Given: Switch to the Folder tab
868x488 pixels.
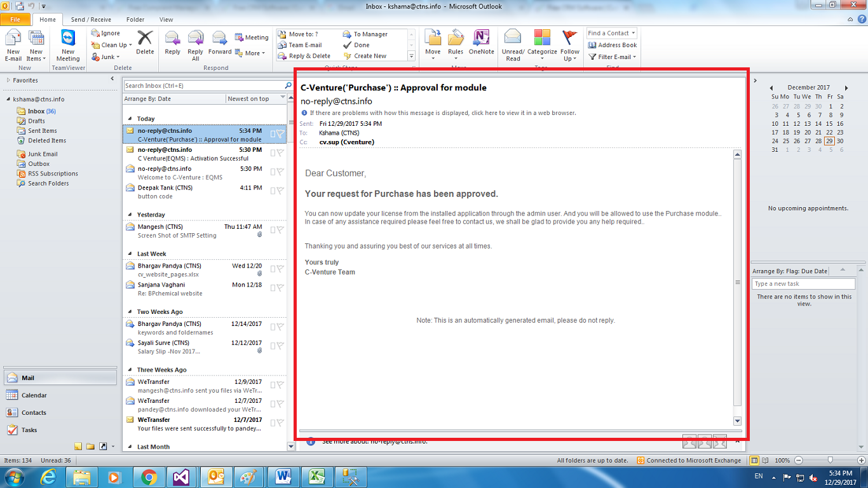Looking at the screenshot, I should coord(135,20).
